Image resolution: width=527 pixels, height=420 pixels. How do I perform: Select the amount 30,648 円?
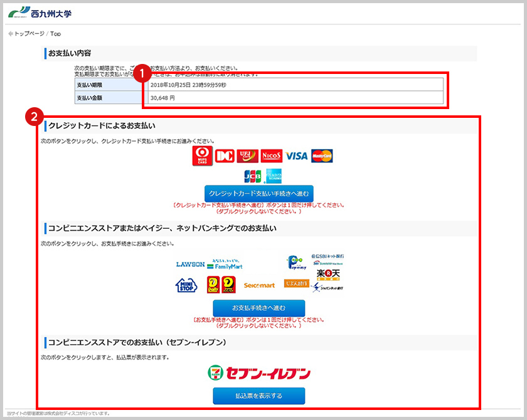pyautogui.click(x=162, y=98)
